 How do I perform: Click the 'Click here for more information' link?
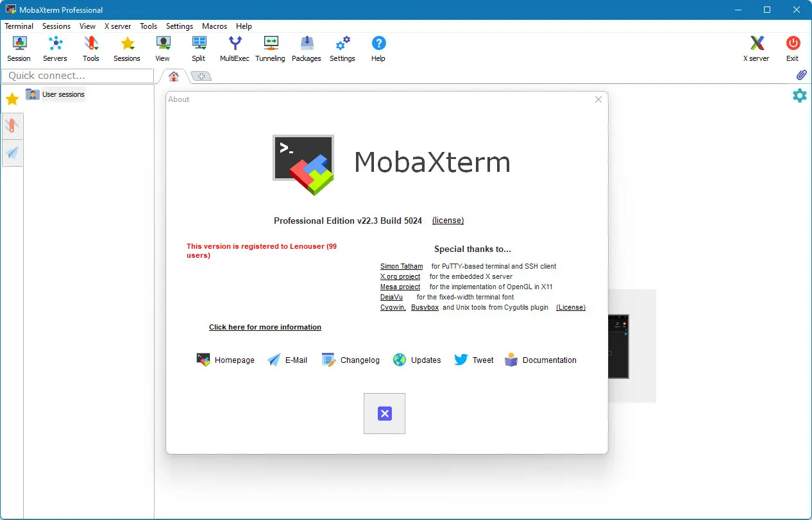(x=265, y=327)
